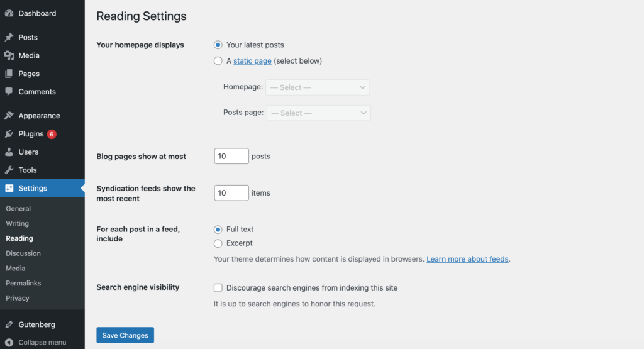Click the Appearance paintbrush icon
Viewport: 644px width, 349px height.
tap(9, 116)
